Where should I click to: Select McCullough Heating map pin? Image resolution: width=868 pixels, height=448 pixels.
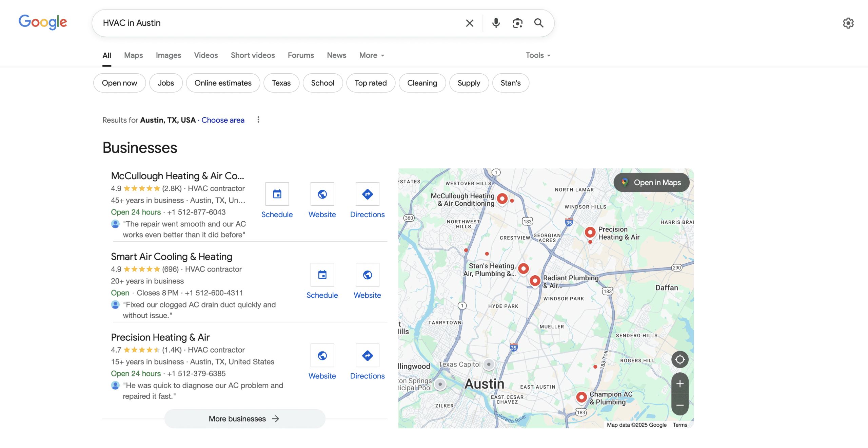(x=502, y=199)
